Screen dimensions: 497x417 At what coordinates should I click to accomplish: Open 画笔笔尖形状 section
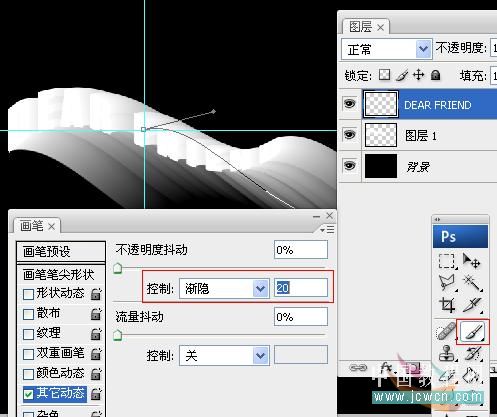click(x=61, y=275)
